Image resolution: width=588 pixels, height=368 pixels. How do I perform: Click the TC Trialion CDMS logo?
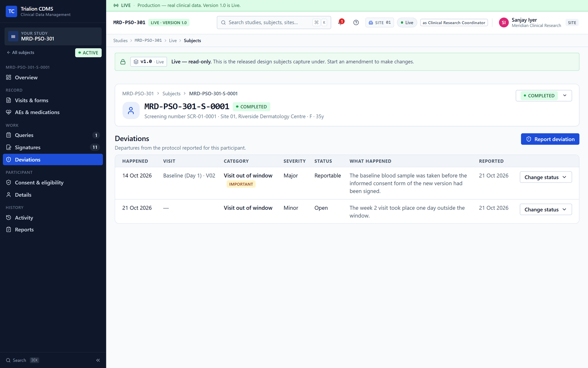point(11,11)
